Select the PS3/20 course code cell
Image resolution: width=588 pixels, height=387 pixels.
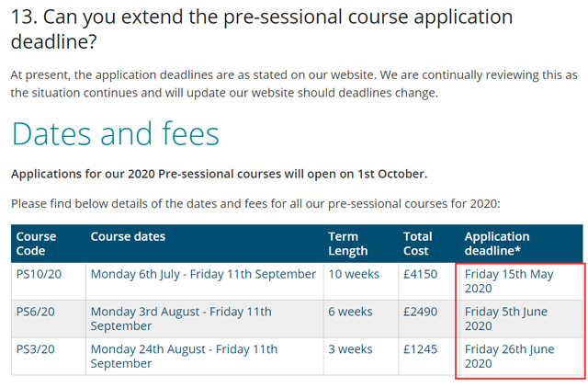49,357
